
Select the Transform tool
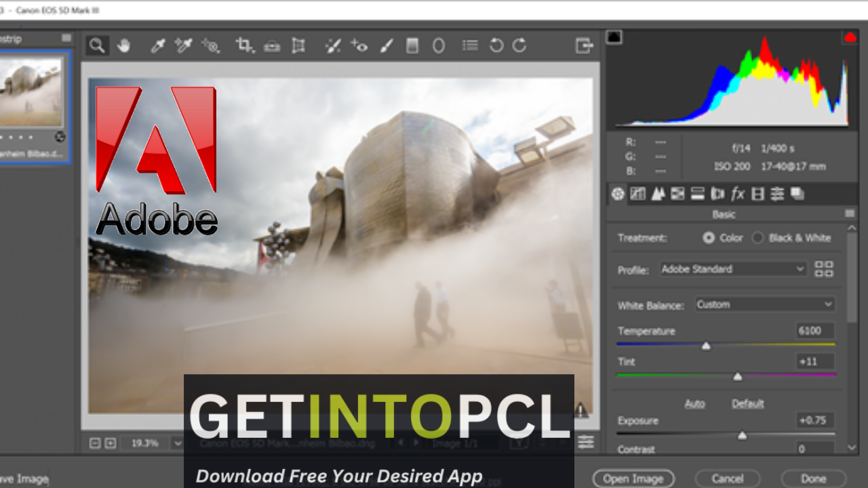pos(298,45)
